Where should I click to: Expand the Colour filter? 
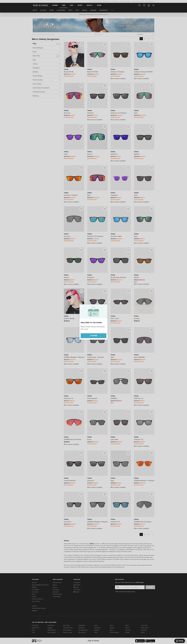[x=46, y=64]
